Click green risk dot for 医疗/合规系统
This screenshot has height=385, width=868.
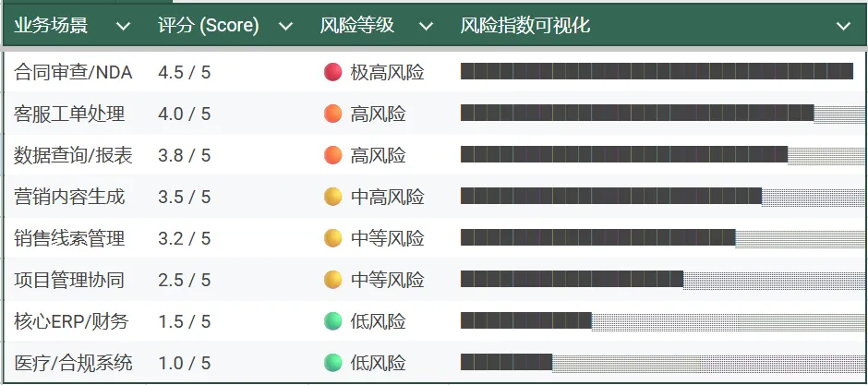pyautogui.click(x=333, y=363)
